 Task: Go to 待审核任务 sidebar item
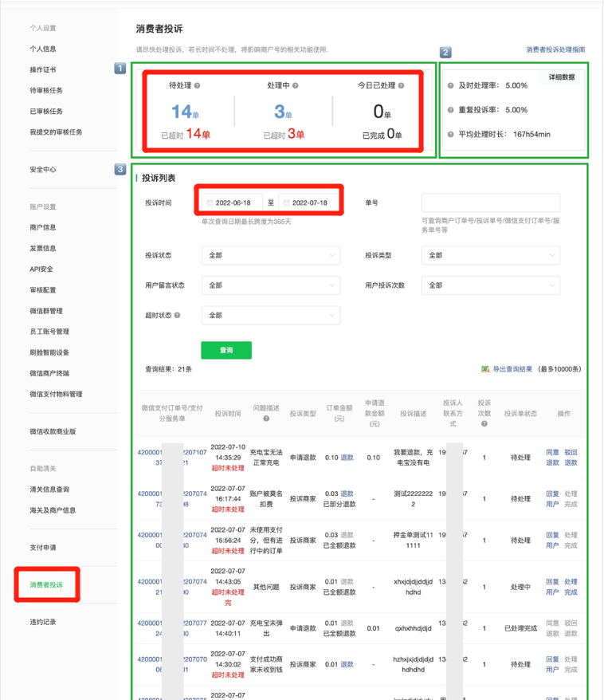pyautogui.click(x=46, y=90)
